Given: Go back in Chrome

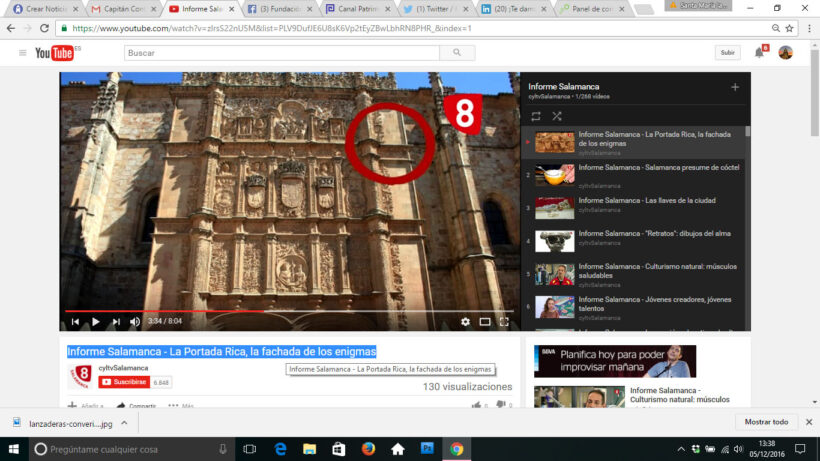Looking at the screenshot, I should tap(11, 28).
